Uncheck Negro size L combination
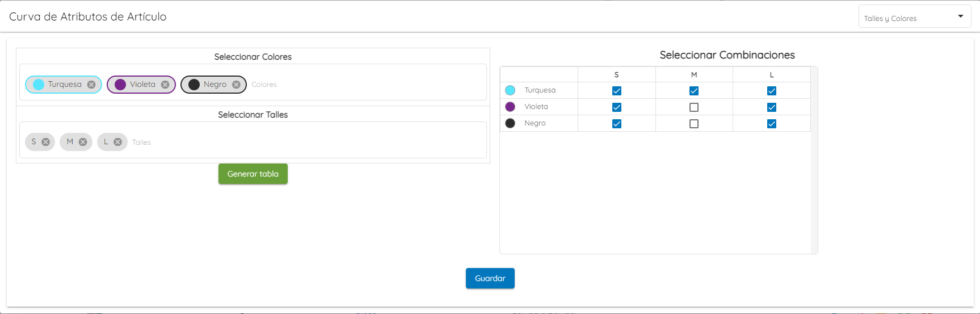 [772, 124]
